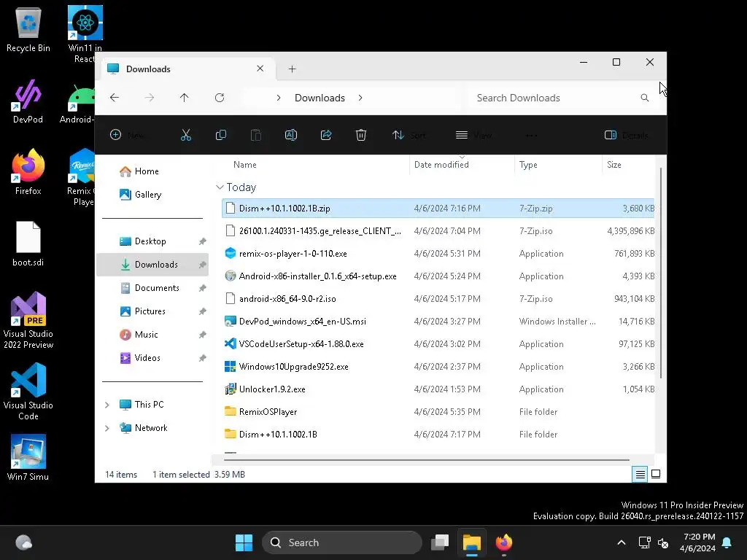
Task: Select Windows10Upgrade9252.exe file
Action: pyautogui.click(x=438, y=366)
